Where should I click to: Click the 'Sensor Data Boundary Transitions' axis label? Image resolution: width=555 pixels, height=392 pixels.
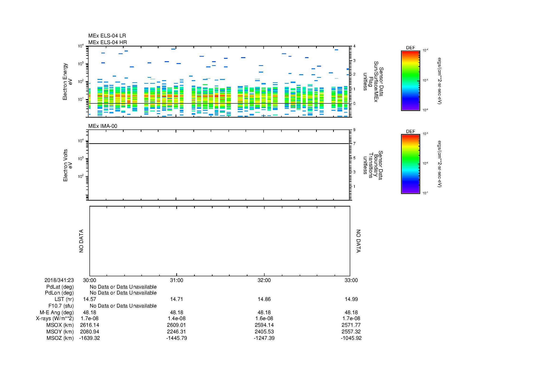pos(373,165)
